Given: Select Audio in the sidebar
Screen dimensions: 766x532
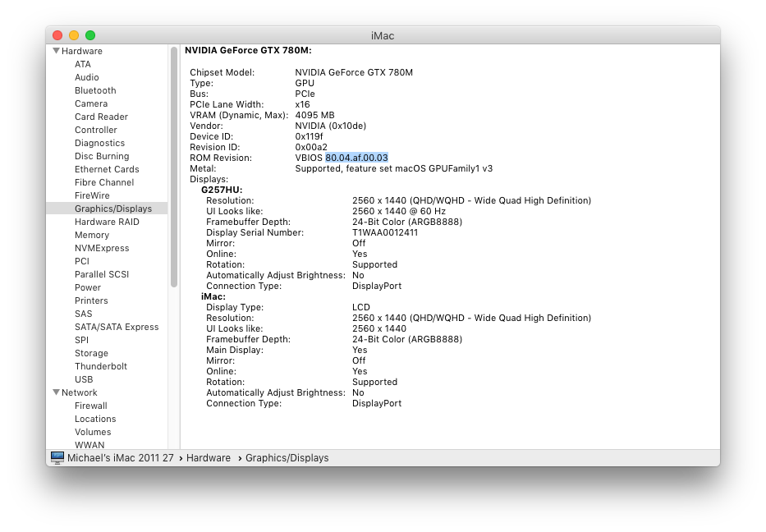Looking at the screenshot, I should point(86,77).
